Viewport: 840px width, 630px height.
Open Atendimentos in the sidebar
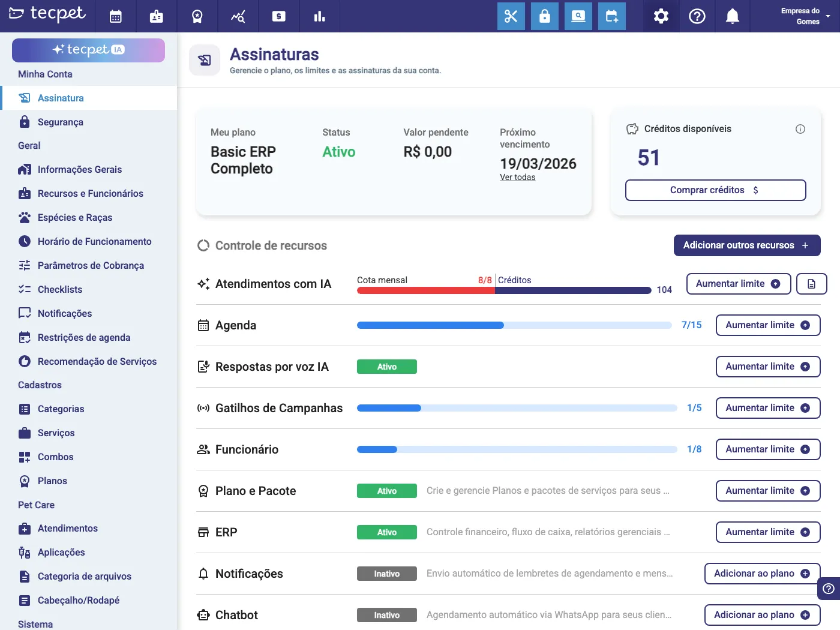[x=89, y=528]
